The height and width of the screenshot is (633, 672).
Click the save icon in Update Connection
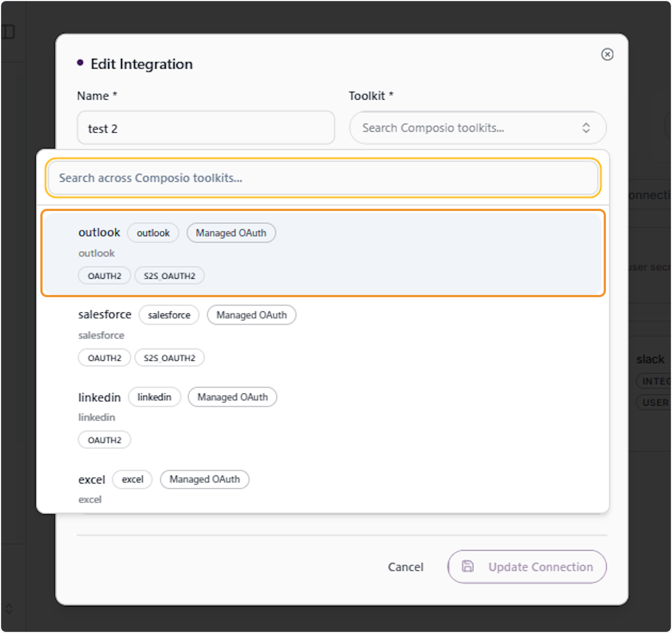(x=468, y=566)
